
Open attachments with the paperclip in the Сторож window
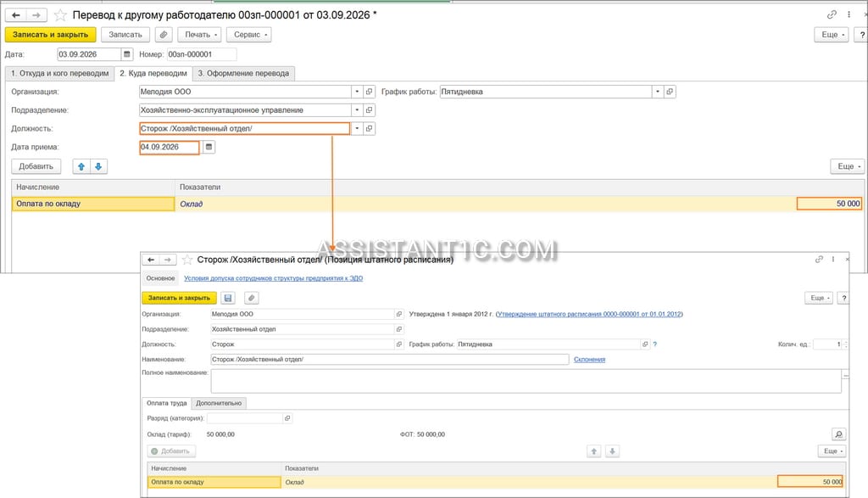[251, 298]
